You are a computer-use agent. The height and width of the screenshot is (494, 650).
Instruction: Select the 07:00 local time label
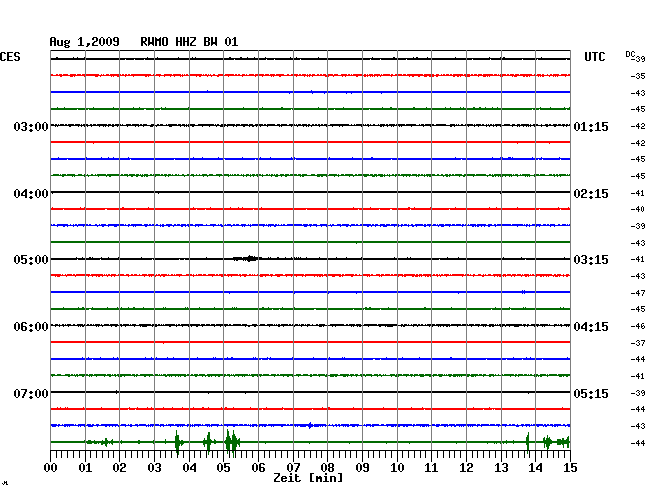pos(31,393)
